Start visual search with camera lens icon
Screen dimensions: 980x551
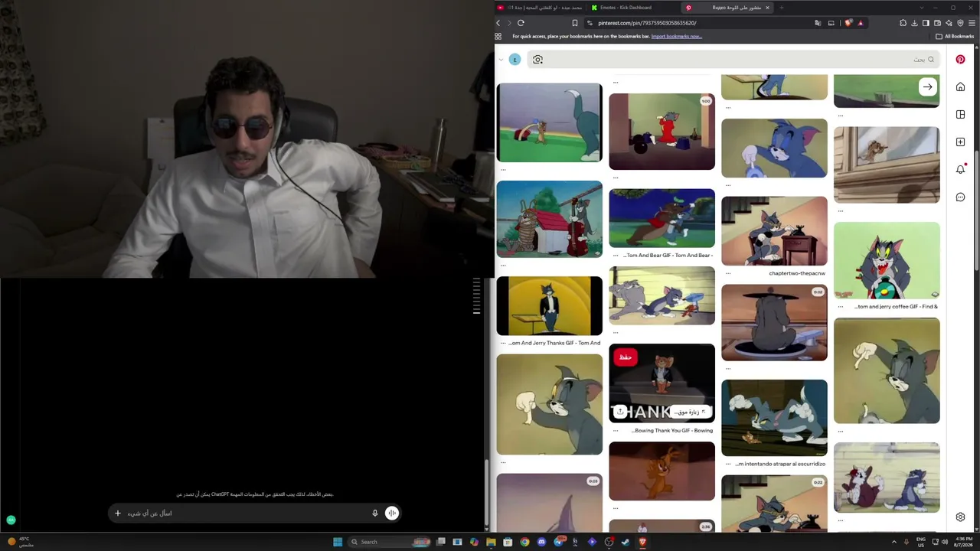[x=537, y=60]
